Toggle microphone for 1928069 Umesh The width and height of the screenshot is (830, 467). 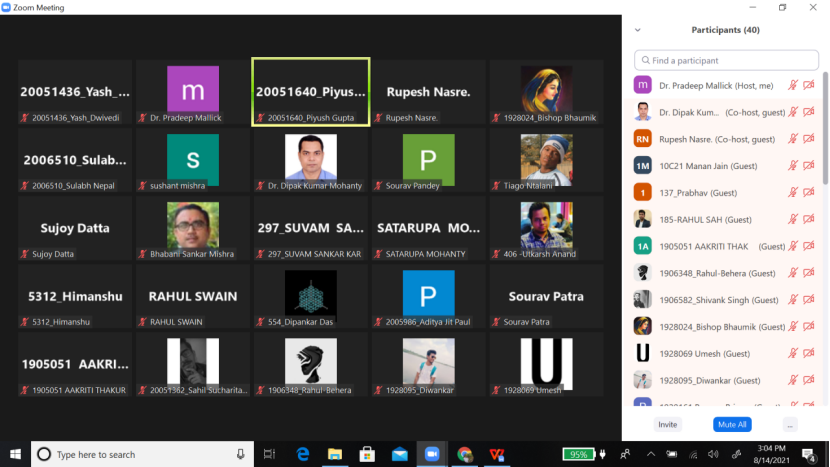click(x=793, y=353)
